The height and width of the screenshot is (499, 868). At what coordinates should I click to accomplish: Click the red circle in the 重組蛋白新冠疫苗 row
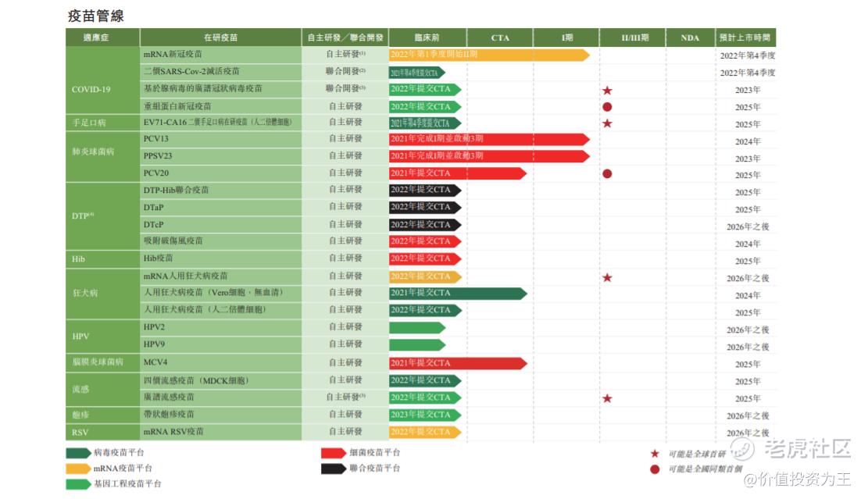pos(607,107)
